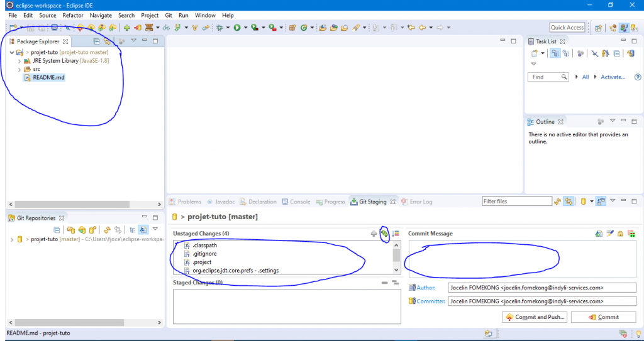Screen dimensions: 644x341
Task: Synchronize tasks icon in Task List
Action: click(630, 53)
